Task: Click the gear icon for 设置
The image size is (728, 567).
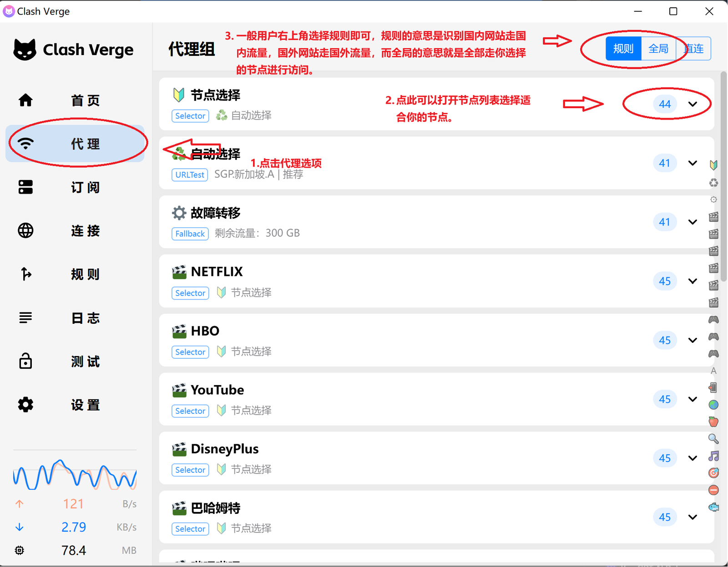Action: 25,405
